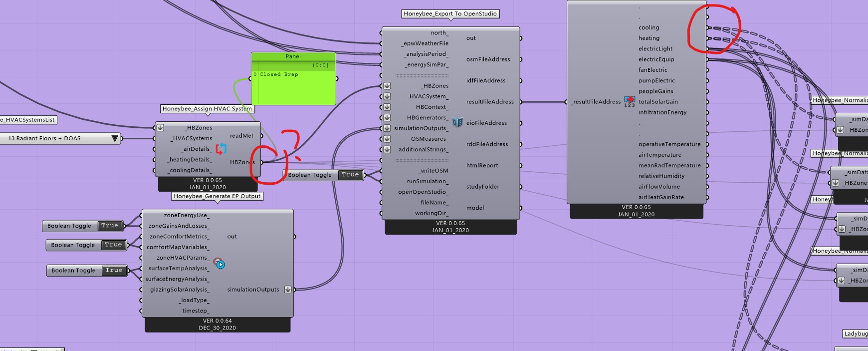Click the _HVACSystems input parameter
Image resolution: width=868 pixels, height=351 pixels.
[191, 138]
